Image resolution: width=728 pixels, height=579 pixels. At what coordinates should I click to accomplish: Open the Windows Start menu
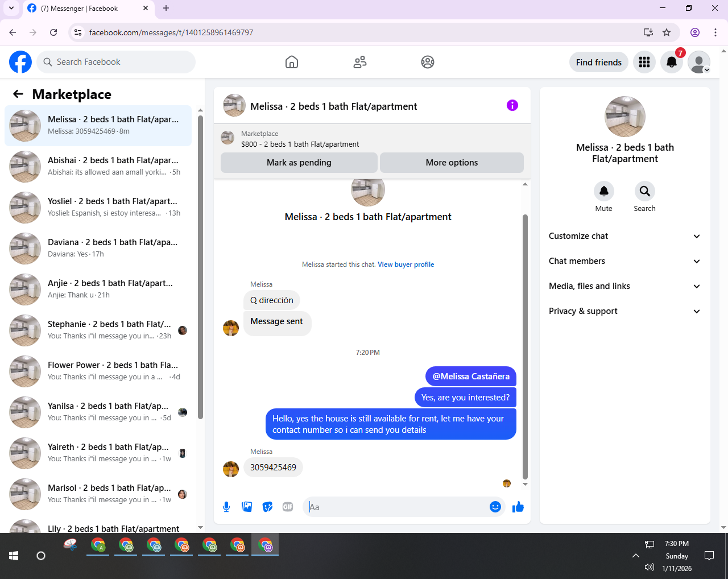(x=14, y=556)
